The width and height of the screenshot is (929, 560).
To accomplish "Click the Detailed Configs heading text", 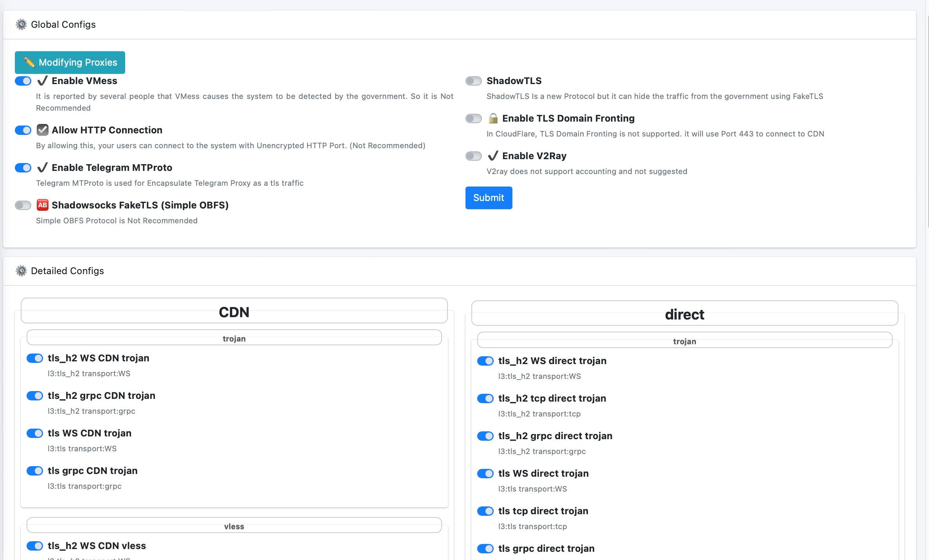I will 67,271.
